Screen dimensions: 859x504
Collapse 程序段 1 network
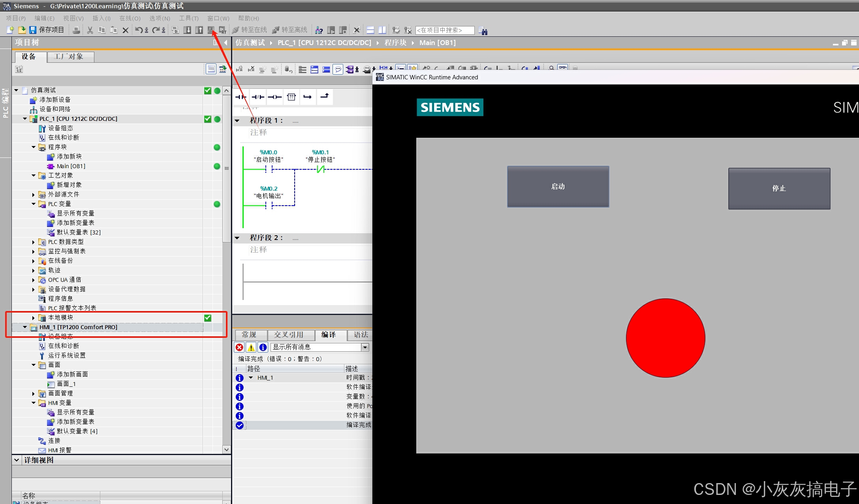[x=237, y=121]
